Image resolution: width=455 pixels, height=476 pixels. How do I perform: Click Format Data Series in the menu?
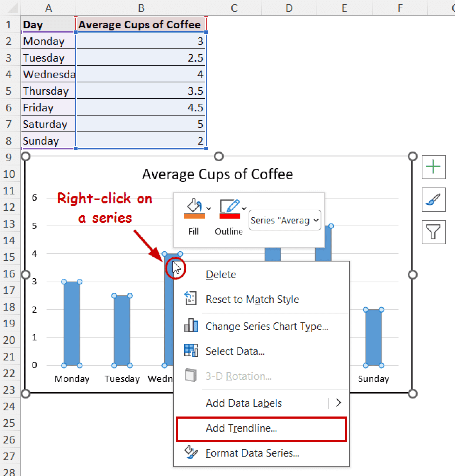click(x=252, y=453)
